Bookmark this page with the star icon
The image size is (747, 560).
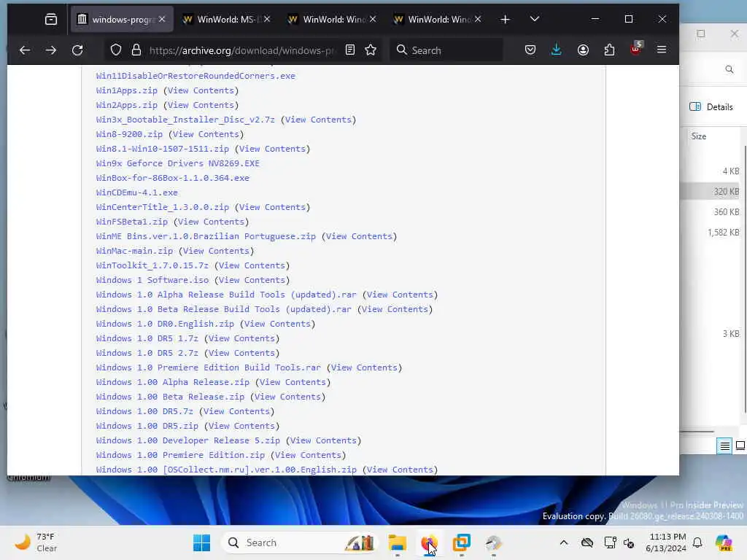(x=371, y=50)
